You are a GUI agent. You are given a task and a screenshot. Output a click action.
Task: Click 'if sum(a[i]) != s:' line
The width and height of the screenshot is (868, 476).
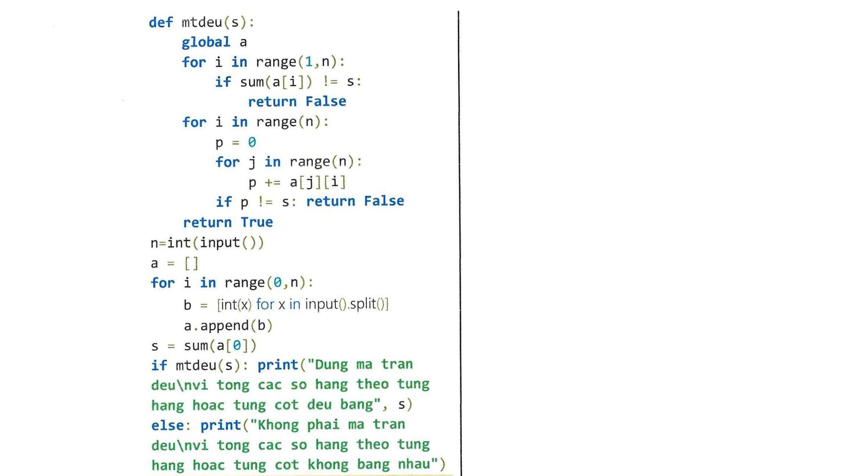tap(288, 82)
